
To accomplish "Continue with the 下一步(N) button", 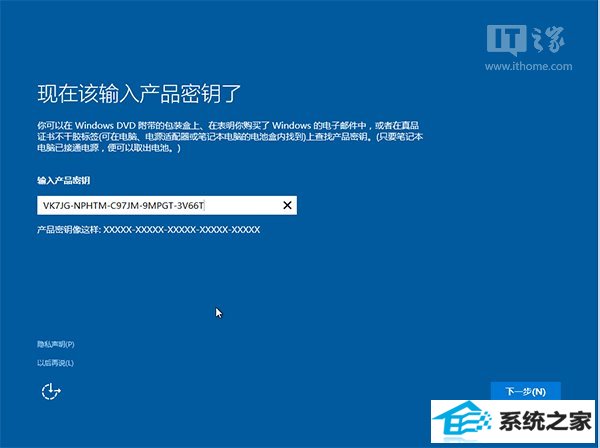I will coord(525,391).
